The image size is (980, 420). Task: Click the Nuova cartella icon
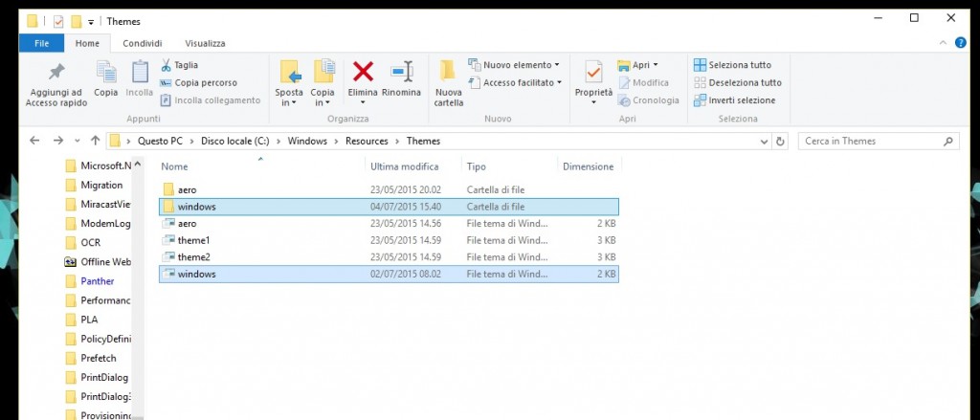click(x=448, y=72)
